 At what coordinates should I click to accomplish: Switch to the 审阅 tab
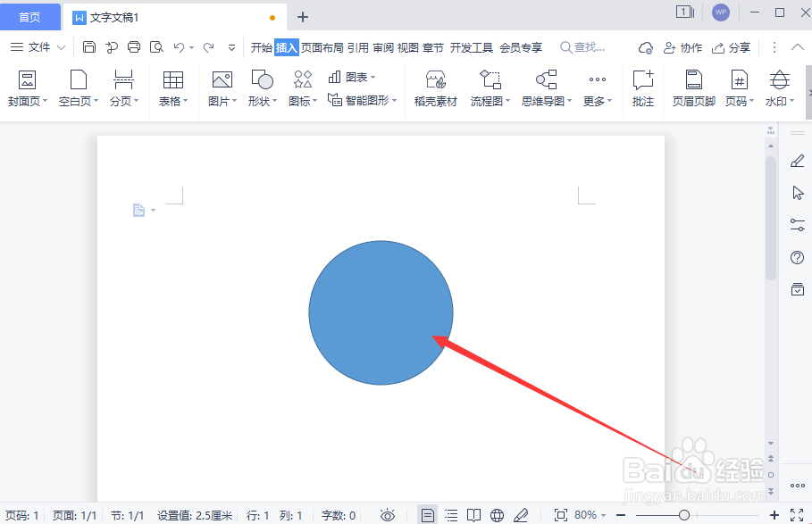383,47
